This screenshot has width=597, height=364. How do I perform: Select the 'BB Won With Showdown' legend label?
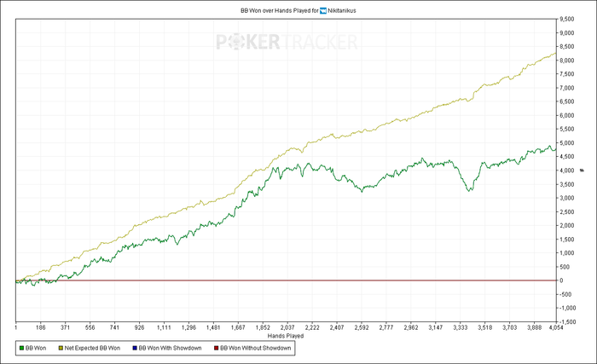170,348
